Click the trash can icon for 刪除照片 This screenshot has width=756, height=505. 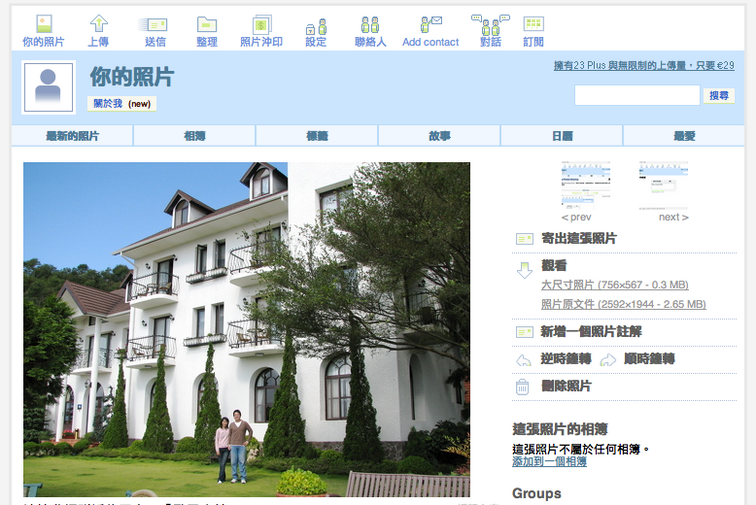(x=522, y=387)
